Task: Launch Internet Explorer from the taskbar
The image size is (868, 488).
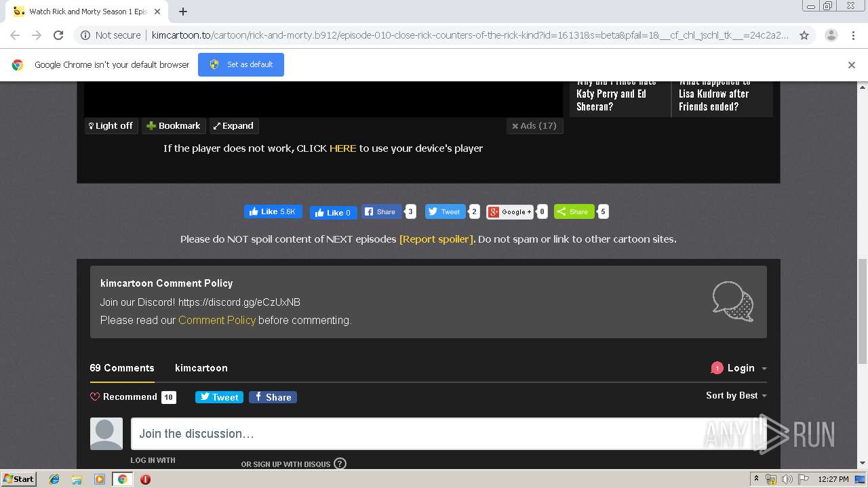Action: 54,479
